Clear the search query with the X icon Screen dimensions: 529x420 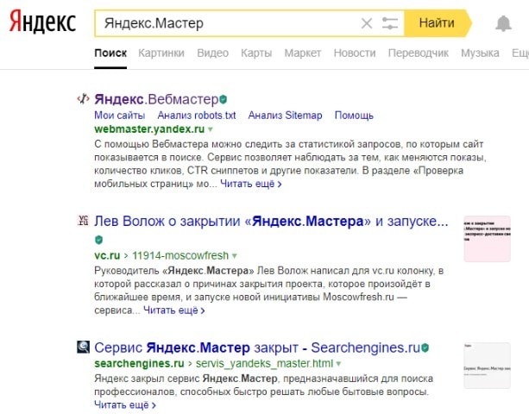pos(367,23)
